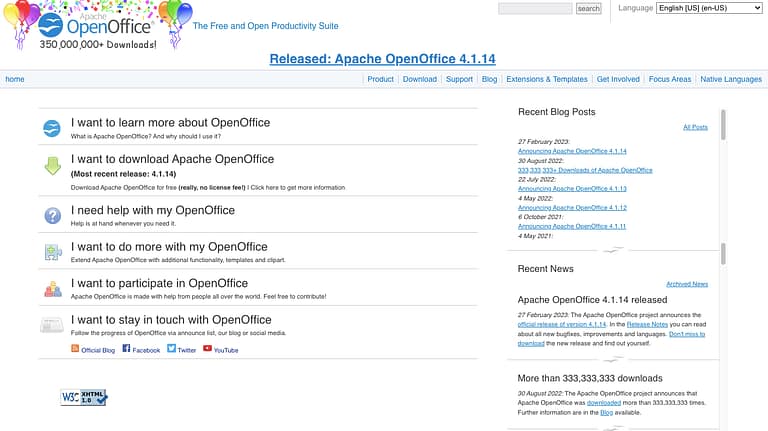Open the Facebook icon link
Screen dimensions: 768x431
[127, 349]
